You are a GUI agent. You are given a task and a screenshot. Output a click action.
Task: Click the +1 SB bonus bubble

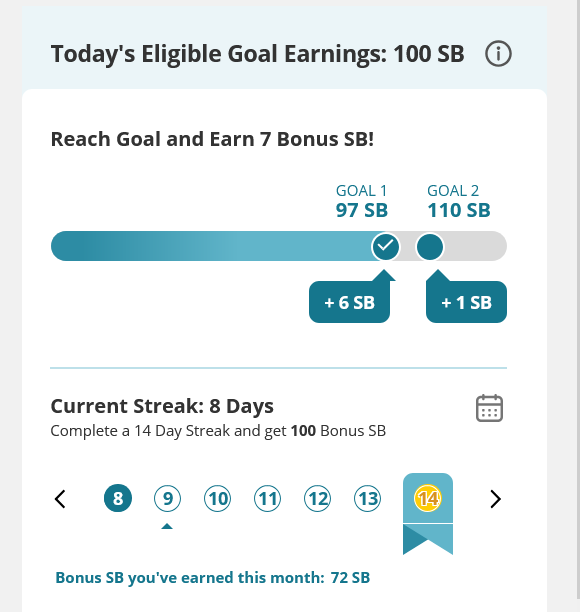(466, 302)
